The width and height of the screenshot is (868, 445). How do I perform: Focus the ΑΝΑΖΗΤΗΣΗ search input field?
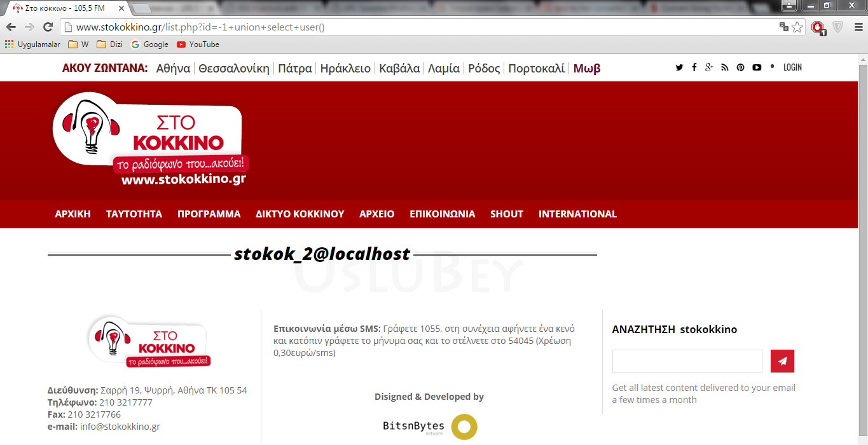pos(687,361)
